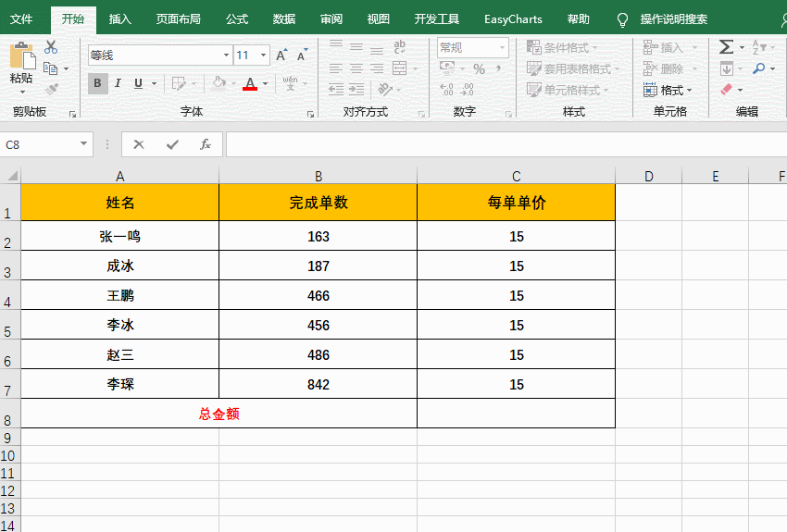Switch to the 插入 ribbon tab

pos(120,19)
